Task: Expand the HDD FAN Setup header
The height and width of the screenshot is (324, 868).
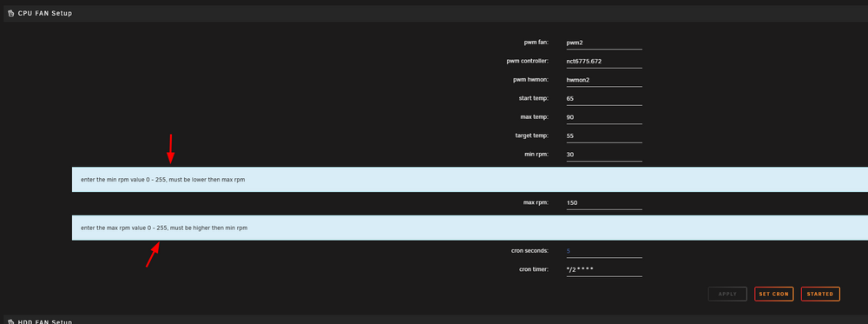Action: [436, 321]
